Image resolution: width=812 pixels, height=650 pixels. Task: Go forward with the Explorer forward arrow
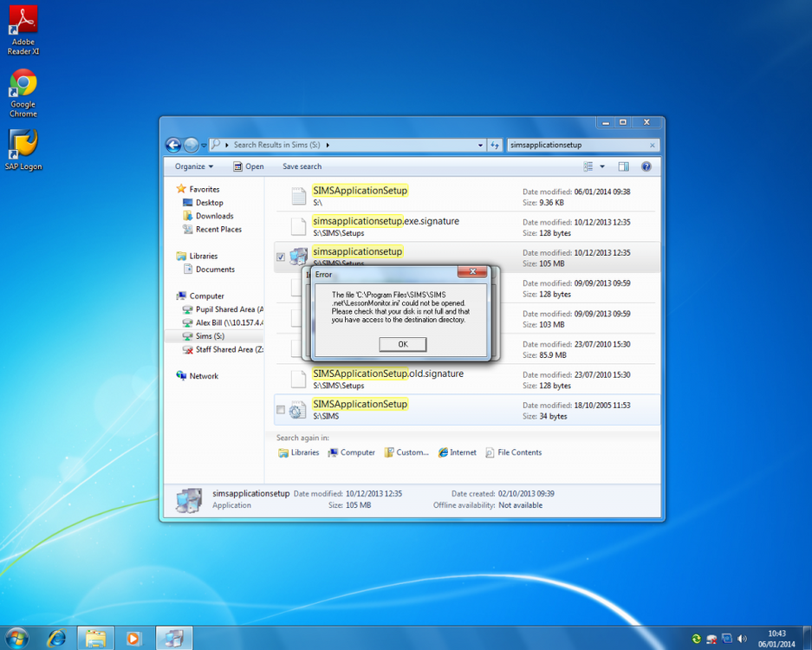tap(192, 145)
